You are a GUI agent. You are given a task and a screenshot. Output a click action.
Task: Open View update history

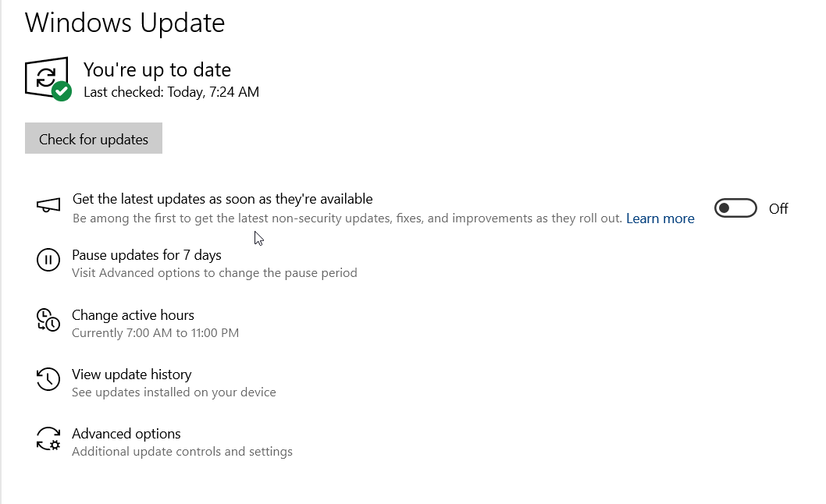coord(131,374)
